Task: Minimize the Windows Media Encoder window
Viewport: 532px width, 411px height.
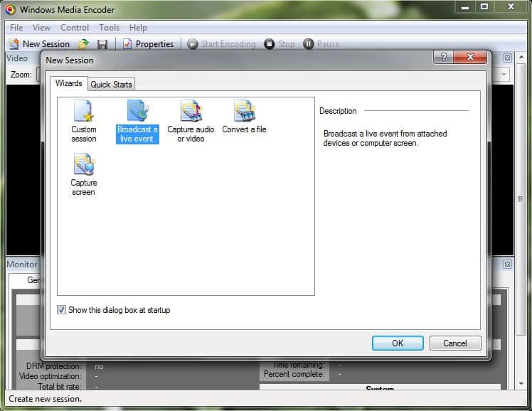Action: [465, 7]
